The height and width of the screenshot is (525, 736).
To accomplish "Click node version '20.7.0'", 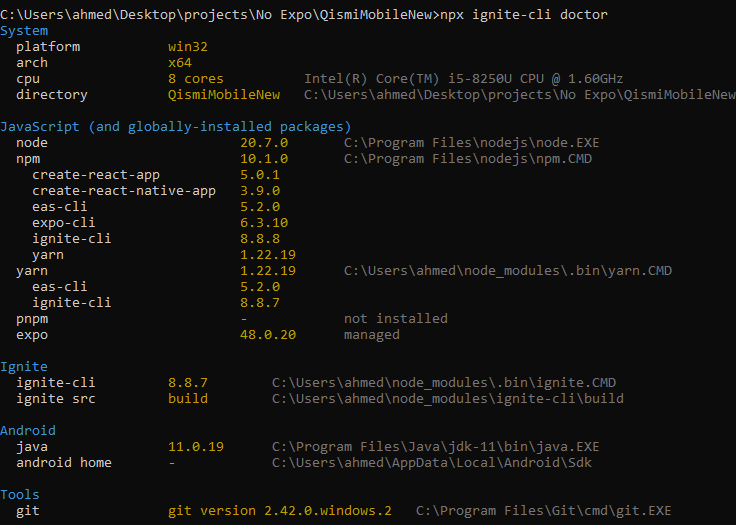I will [264, 143].
